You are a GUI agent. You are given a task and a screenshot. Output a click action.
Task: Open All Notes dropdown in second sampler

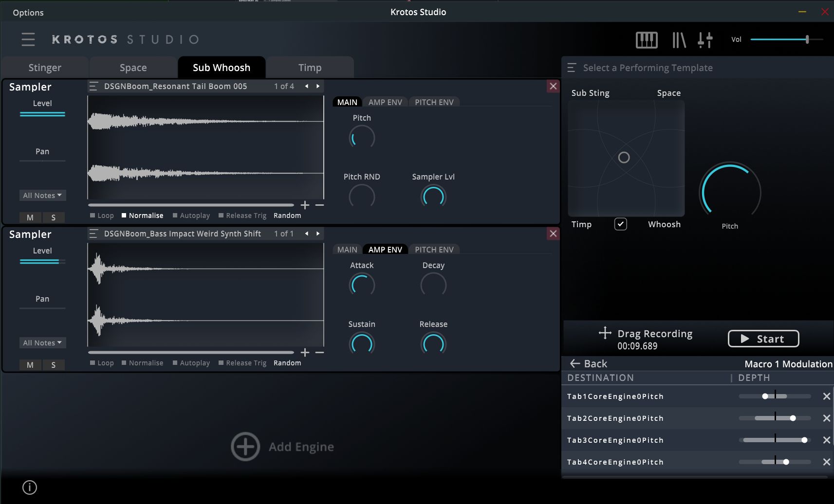(x=42, y=342)
